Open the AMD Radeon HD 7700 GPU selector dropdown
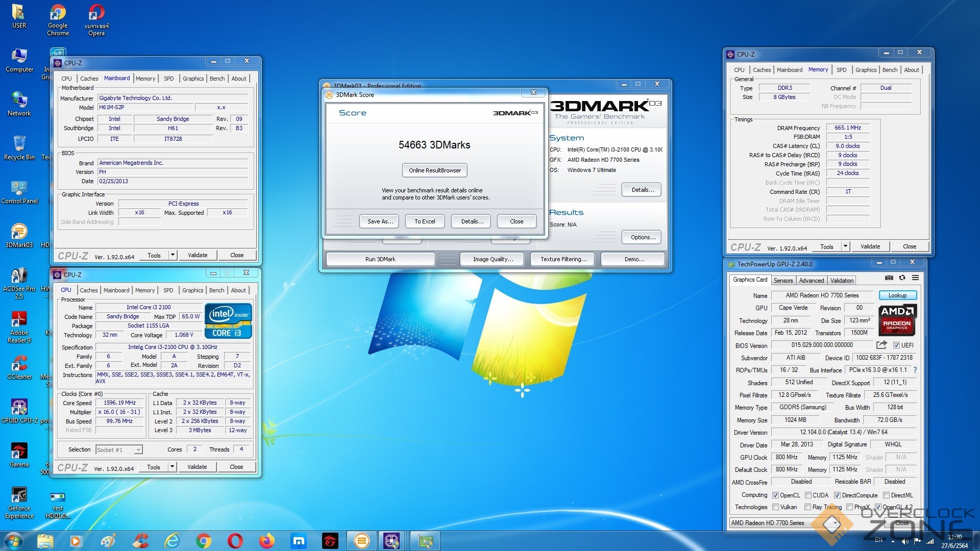Image resolution: width=980 pixels, height=551 pixels. [x=836, y=523]
